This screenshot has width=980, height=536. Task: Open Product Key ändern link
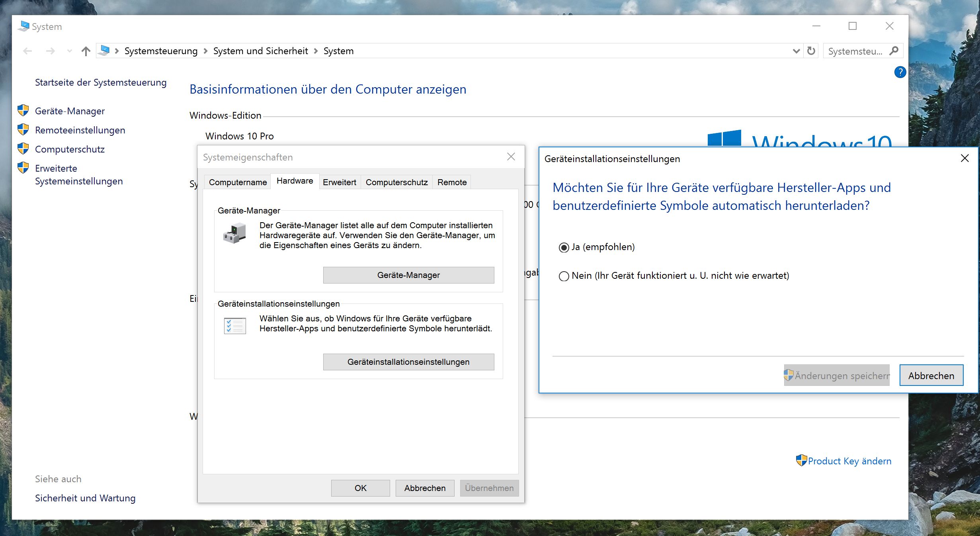[x=849, y=461]
